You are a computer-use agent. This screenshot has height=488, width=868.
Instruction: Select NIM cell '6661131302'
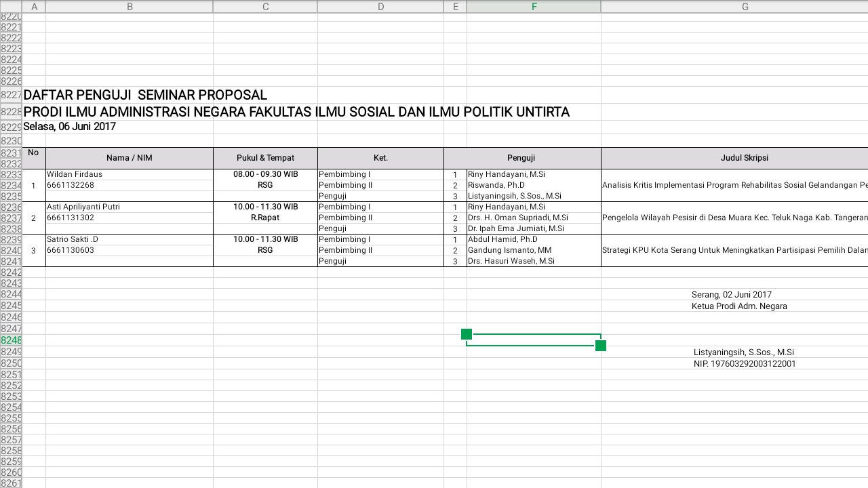130,218
